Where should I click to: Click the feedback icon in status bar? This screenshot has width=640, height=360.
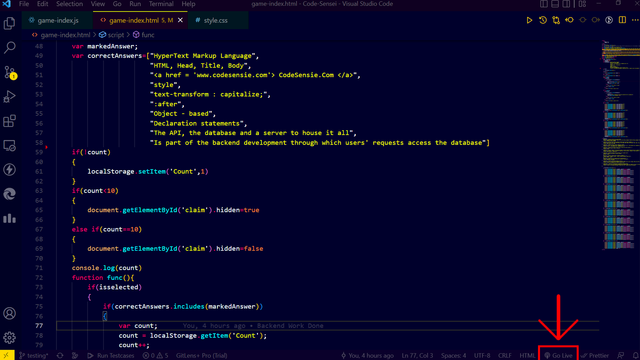621,356
